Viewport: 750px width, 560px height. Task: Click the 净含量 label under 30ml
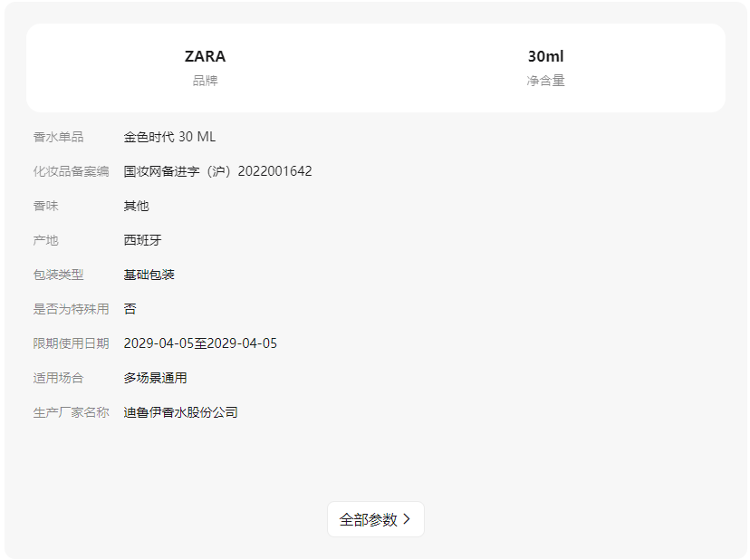tap(545, 81)
